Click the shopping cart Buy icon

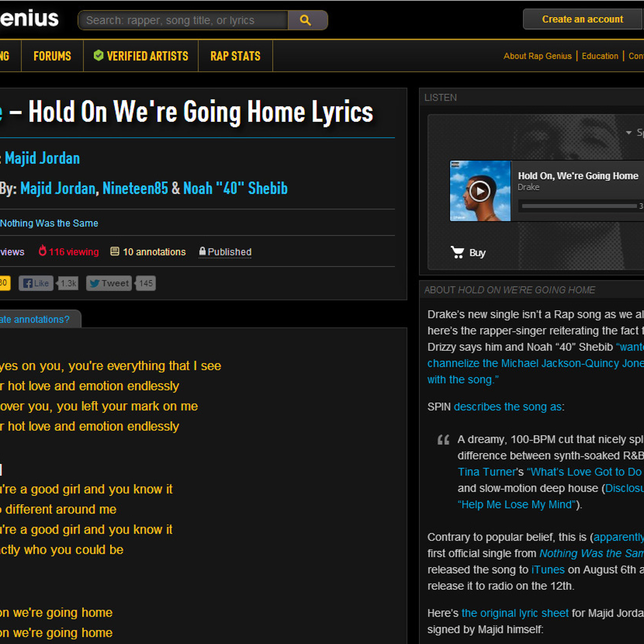click(x=457, y=252)
